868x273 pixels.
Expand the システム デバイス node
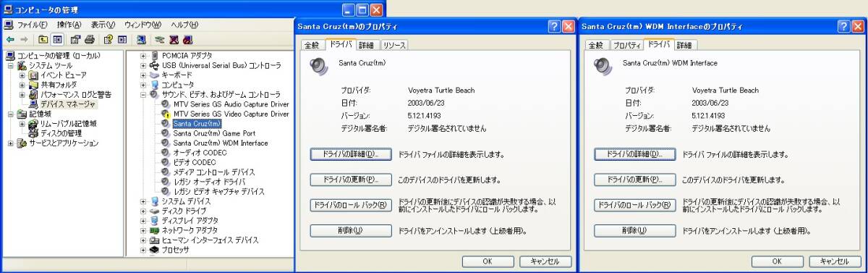point(143,201)
